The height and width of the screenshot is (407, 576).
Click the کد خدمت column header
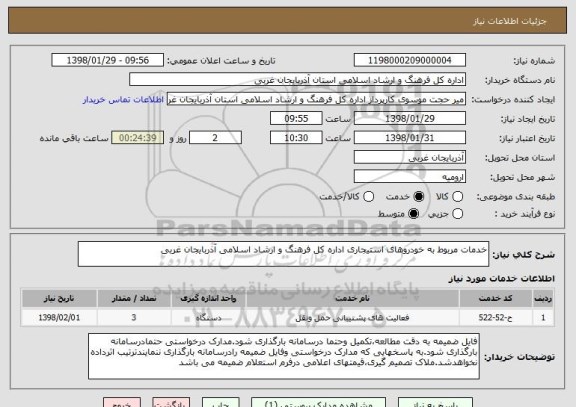tap(496, 299)
